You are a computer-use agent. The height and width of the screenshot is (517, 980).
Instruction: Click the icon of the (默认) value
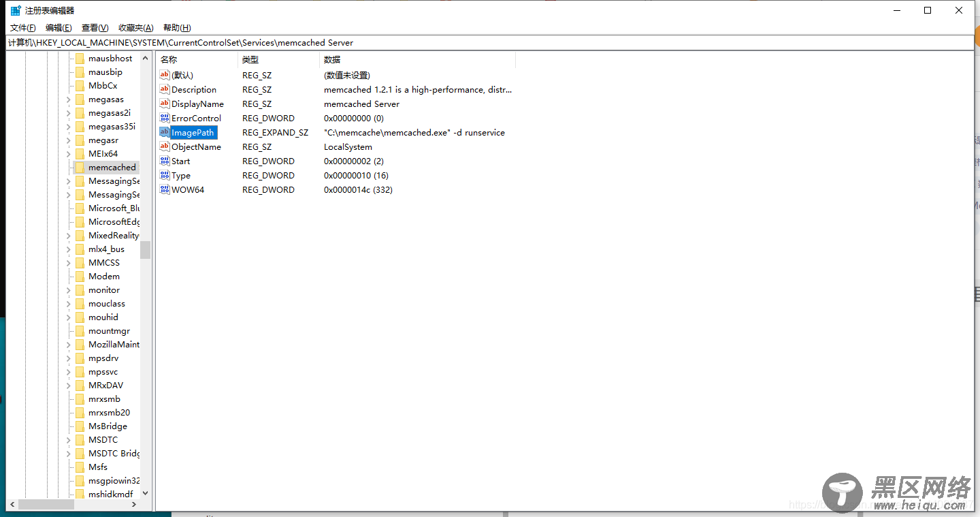pyautogui.click(x=165, y=75)
